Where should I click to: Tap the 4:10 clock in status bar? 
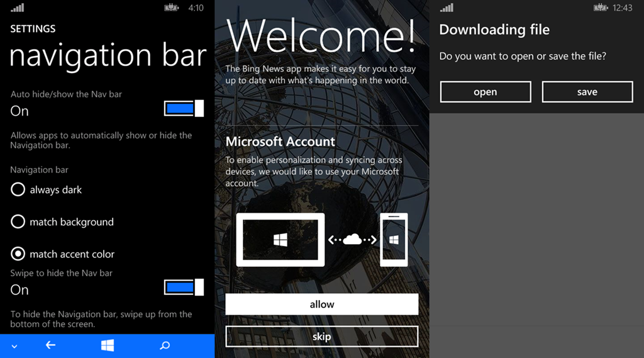click(x=196, y=8)
